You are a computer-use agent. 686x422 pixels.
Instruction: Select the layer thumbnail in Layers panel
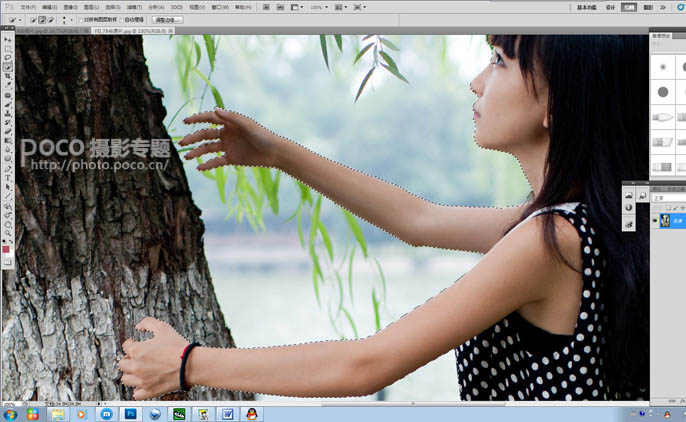pos(666,220)
